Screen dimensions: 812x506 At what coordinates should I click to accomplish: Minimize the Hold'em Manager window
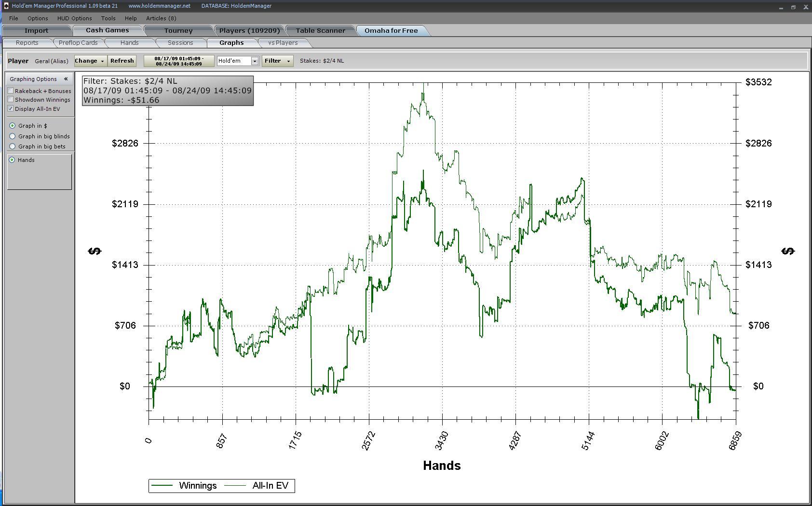pos(781,7)
